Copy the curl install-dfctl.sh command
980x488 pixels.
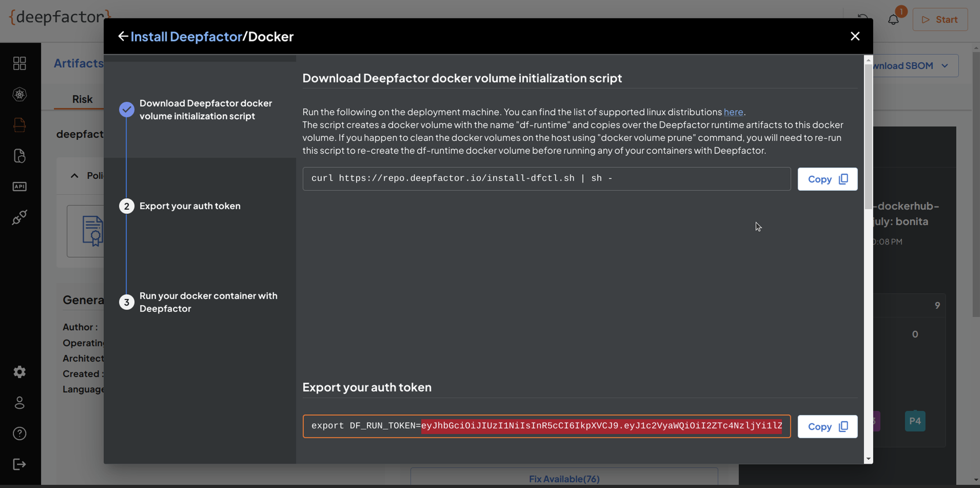click(827, 179)
